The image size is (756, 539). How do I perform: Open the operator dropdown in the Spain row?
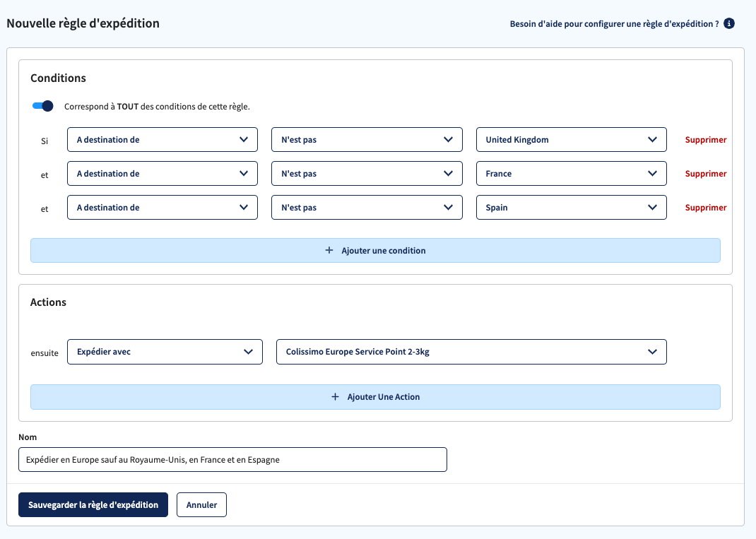(x=367, y=207)
